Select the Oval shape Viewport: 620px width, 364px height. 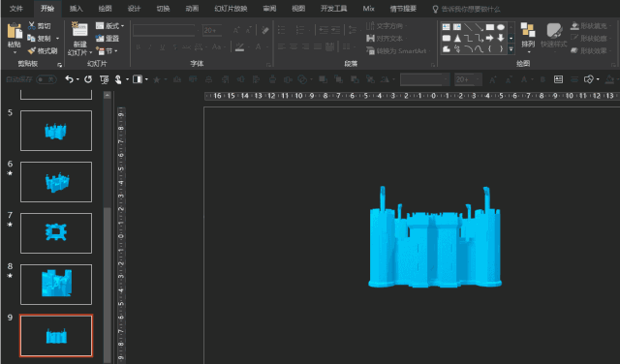[x=501, y=27]
